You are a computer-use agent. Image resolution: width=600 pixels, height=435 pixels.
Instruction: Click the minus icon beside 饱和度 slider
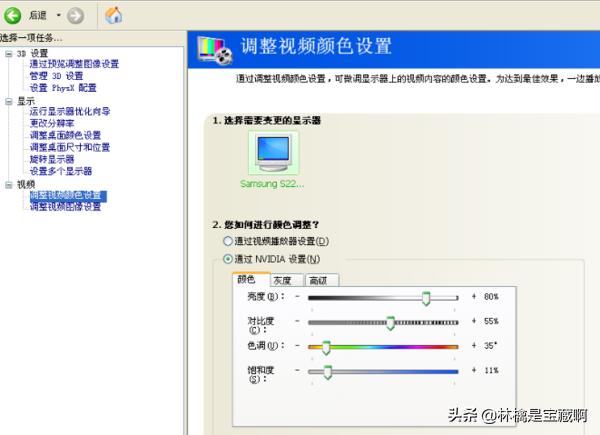pyautogui.click(x=297, y=371)
